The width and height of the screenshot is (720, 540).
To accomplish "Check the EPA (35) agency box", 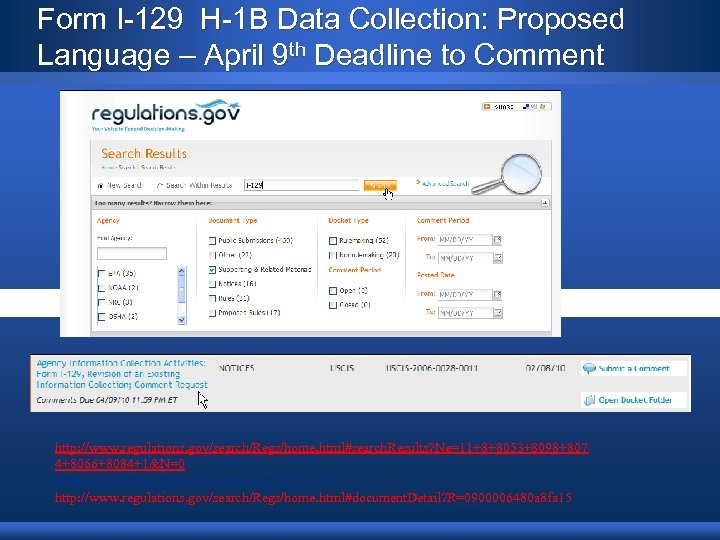I will pyautogui.click(x=101, y=274).
